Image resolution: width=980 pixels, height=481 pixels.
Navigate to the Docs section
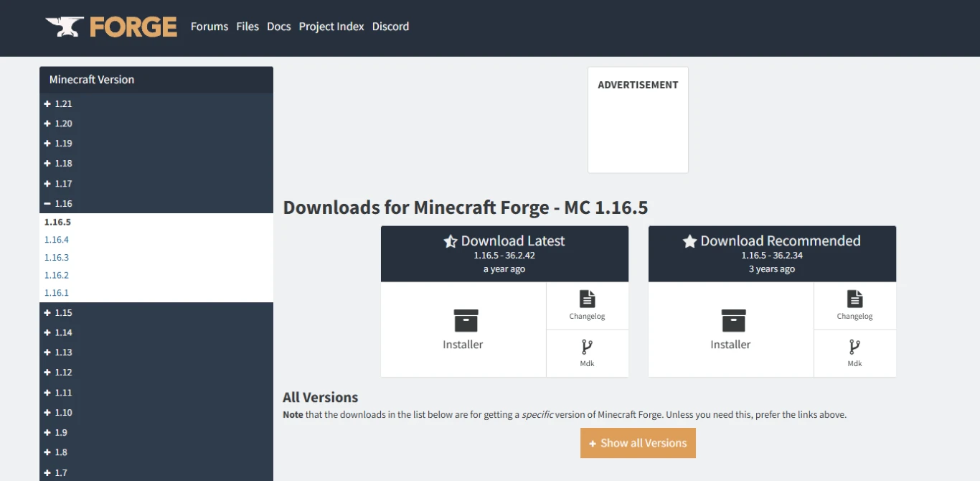point(278,27)
